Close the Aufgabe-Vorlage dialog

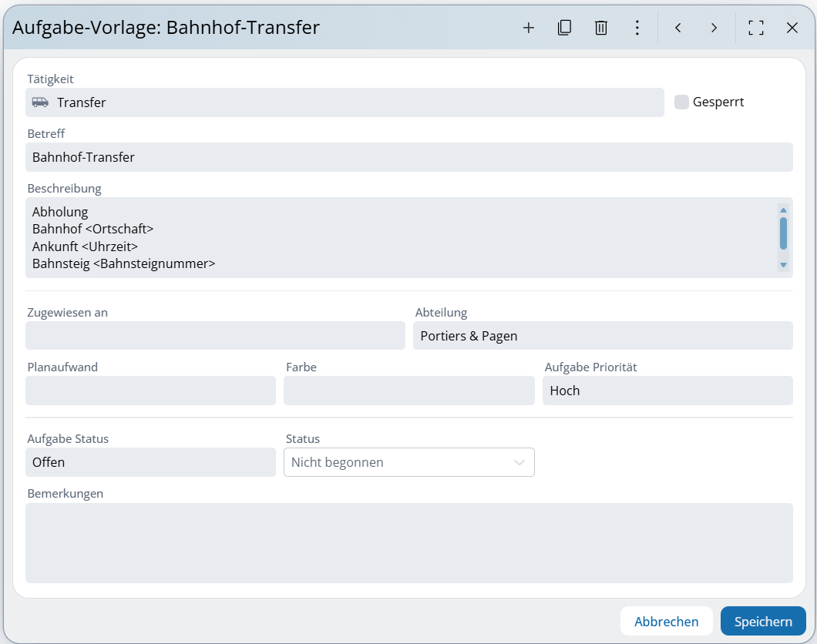(x=792, y=28)
